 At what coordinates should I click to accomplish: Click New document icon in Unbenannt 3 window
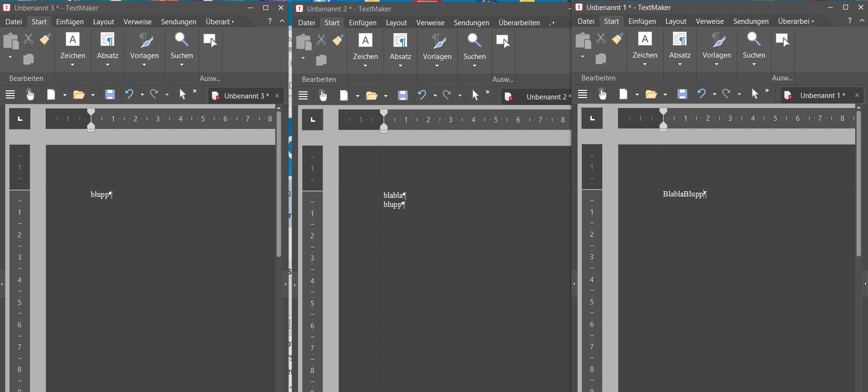[51, 95]
